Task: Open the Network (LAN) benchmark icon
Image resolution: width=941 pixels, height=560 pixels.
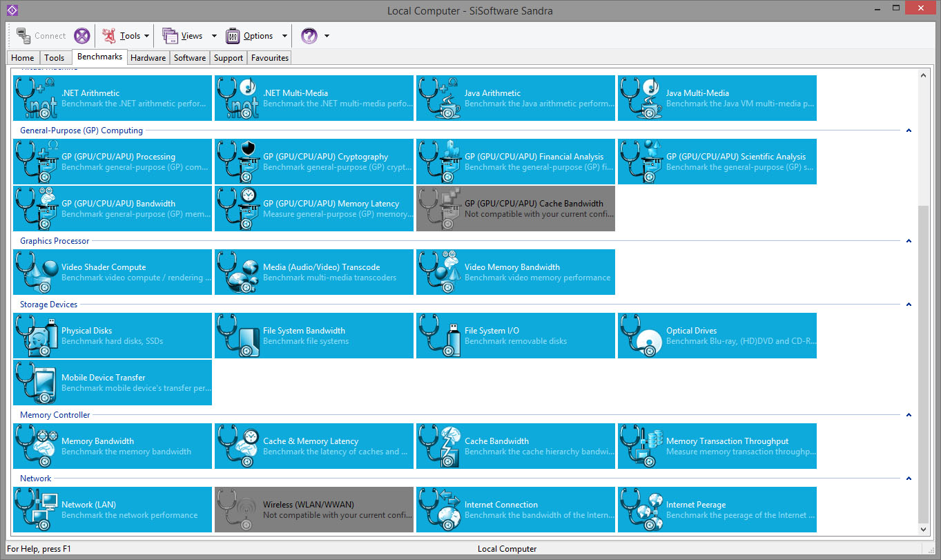Action: tap(37, 510)
